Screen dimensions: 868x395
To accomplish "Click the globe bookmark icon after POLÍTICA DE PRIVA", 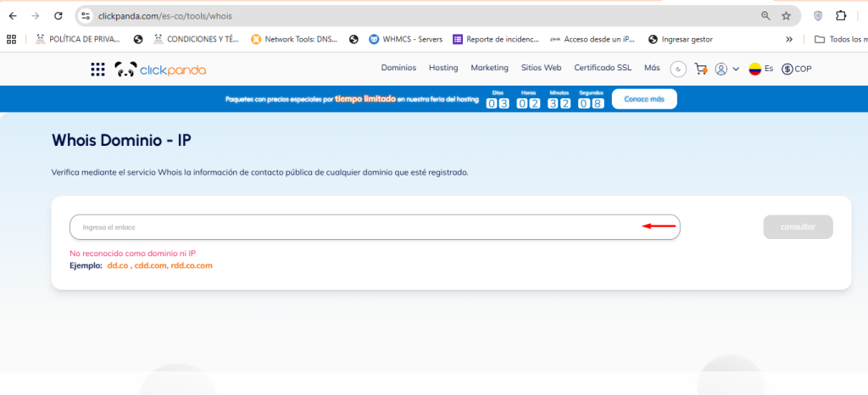I will pos(138,39).
